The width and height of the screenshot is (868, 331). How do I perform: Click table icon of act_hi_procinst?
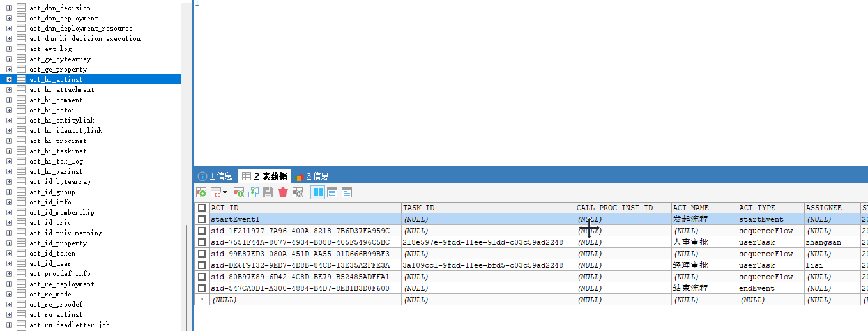point(21,141)
